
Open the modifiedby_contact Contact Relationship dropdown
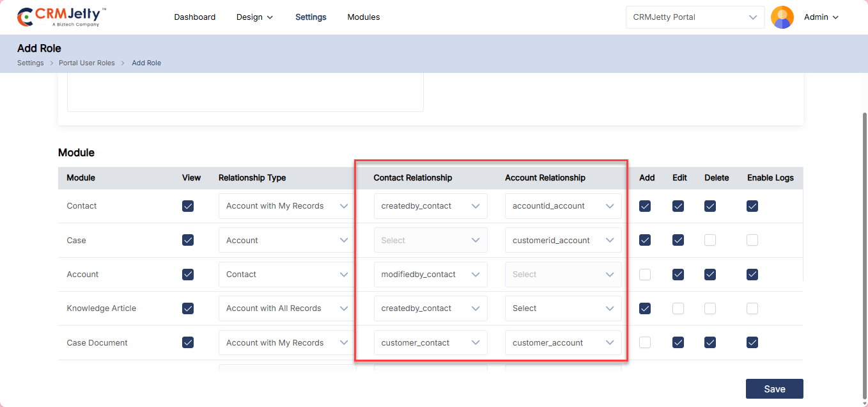(430, 275)
